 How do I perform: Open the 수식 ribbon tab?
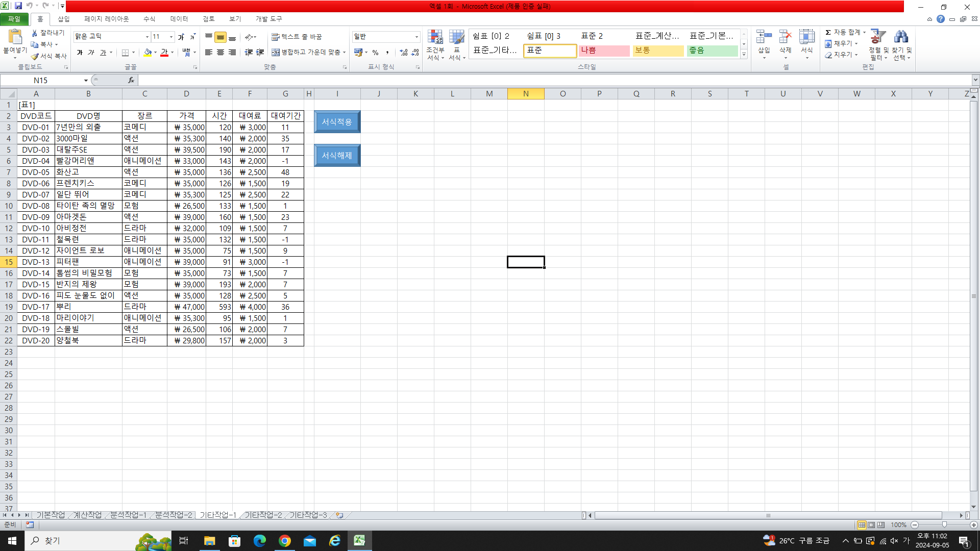(x=149, y=19)
